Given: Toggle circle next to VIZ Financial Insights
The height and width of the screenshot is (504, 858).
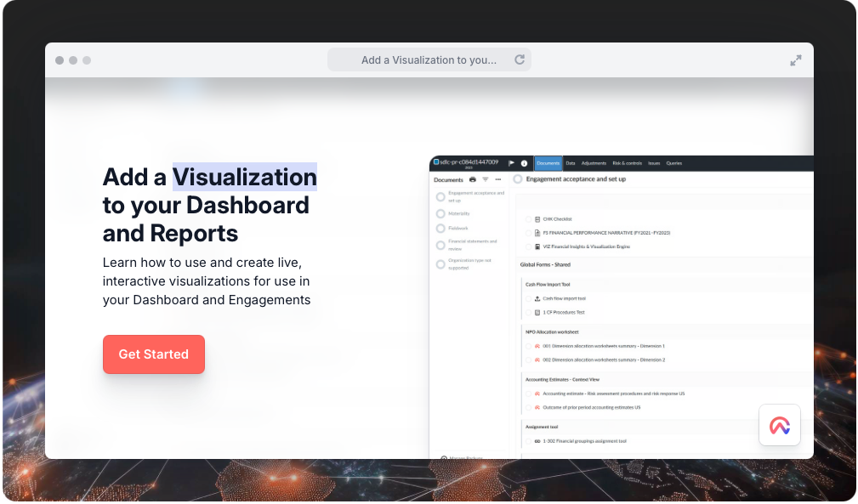Looking at the screenshot, I should click(x=529, y=246).
